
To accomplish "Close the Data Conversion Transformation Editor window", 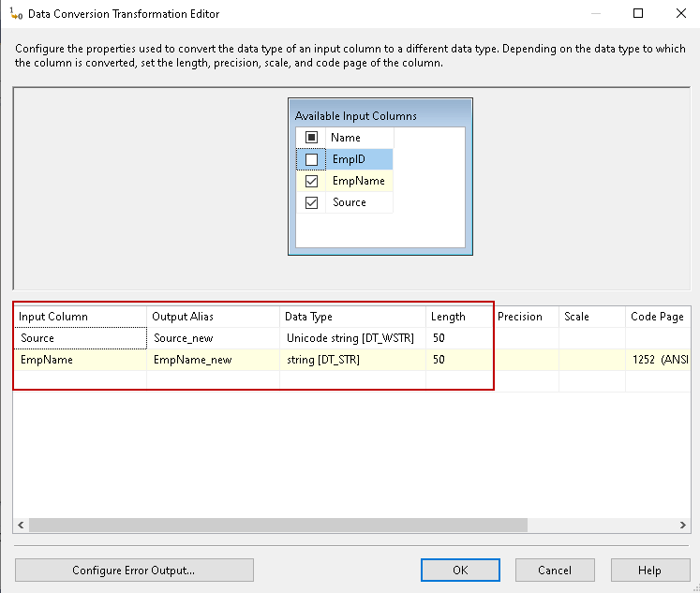I will click(681, 13).
